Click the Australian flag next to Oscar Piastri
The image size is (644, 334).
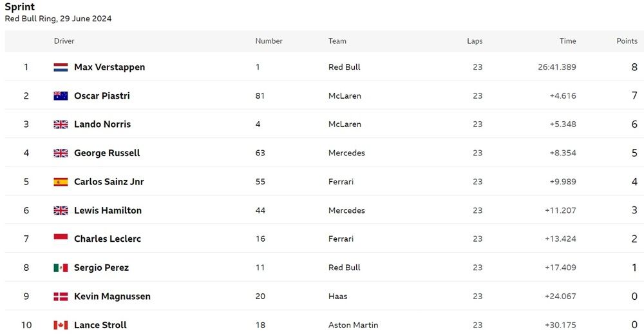[x=61, y=96]
